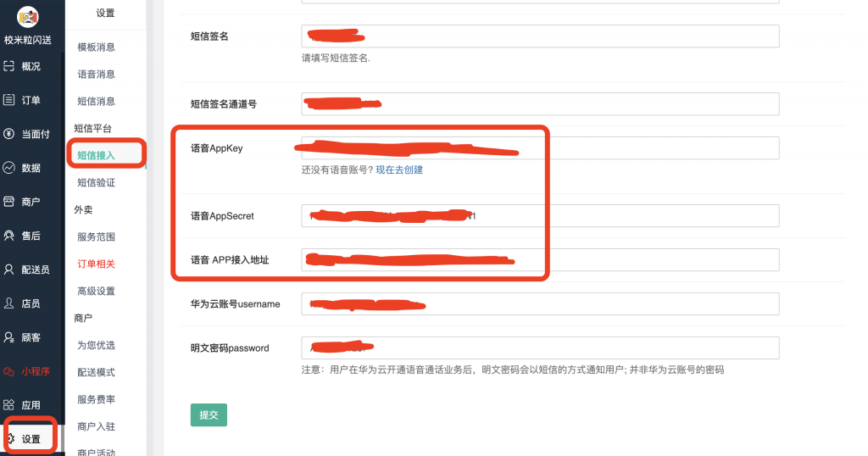Open 商户入驻 submenu item
Image resolution: width=868 pixels, height=456 pixels.
pos(97,426)
